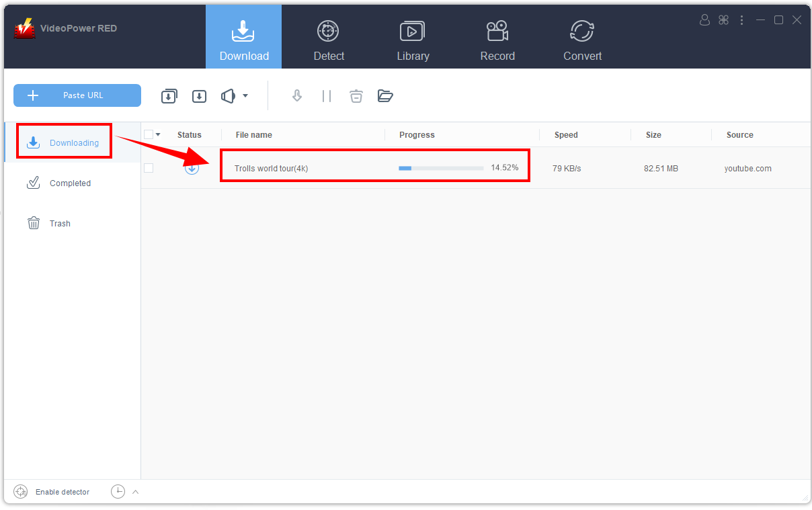Open the download folder icon
812x510 pixels.
tap(385, 96)
